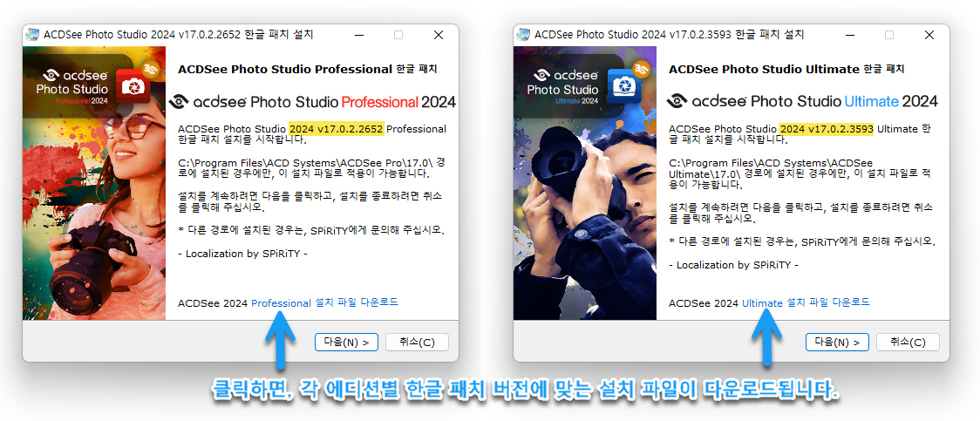Viewport: 980px width, 421px height.
Task: Click installer icon in v17.0.2.2652 title bar
Action: [x=32, y=35]
